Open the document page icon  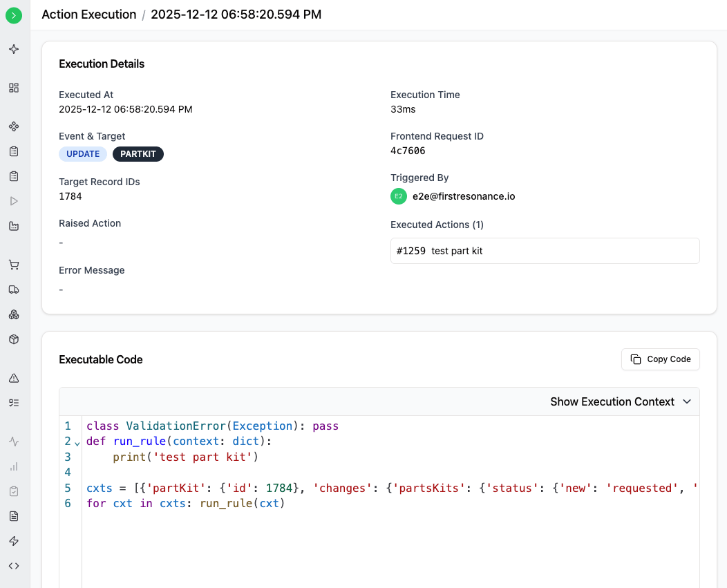[14, 516]
